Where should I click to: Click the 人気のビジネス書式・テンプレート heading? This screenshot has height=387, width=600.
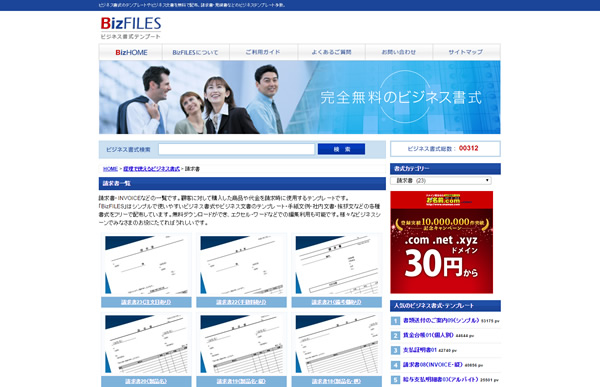[445, 306]
